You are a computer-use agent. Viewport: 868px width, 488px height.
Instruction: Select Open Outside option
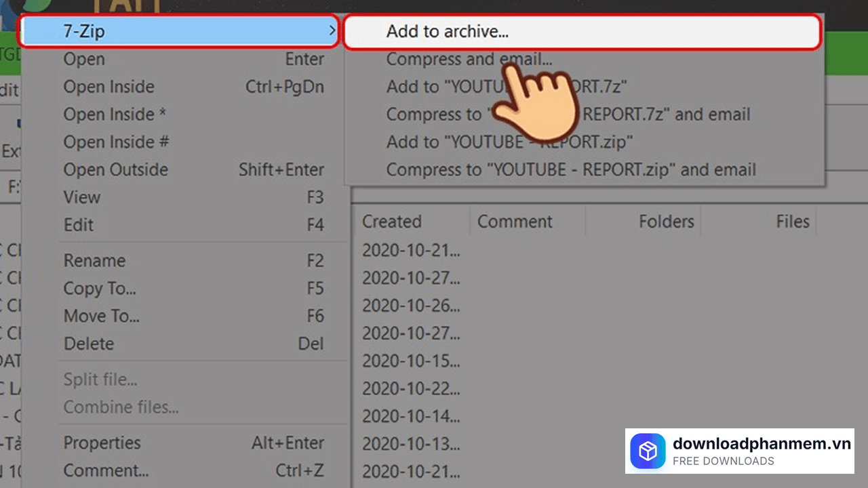click(x=115, y=169)
